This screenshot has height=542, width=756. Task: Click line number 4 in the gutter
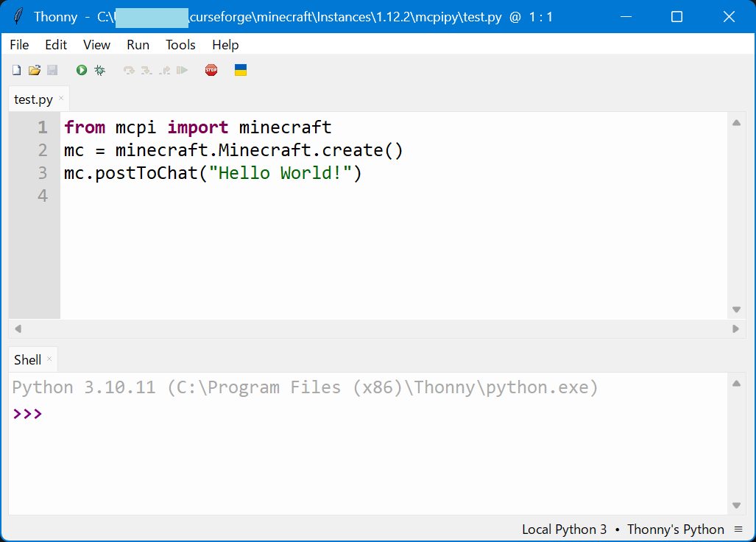pyautogui.click(x=43, y=196)
